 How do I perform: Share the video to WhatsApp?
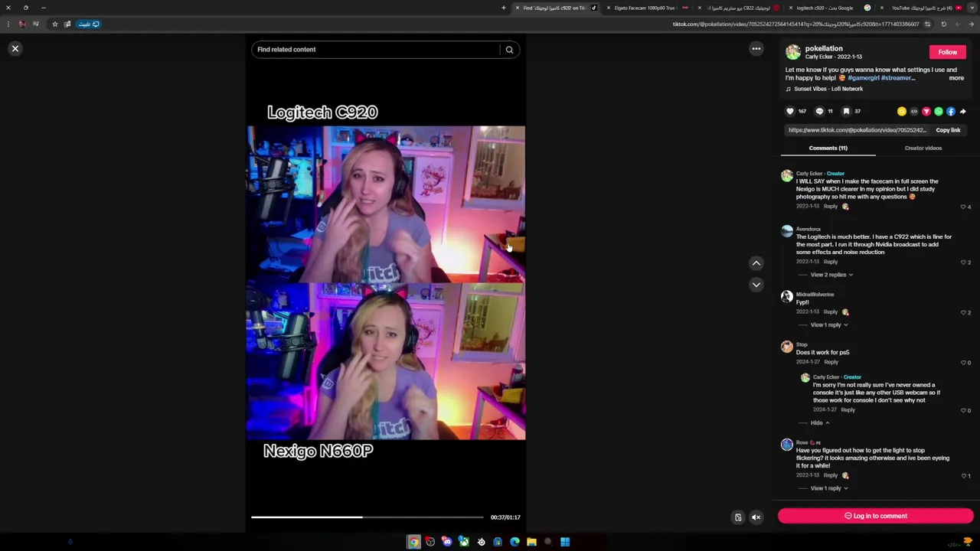click(939, 112)
